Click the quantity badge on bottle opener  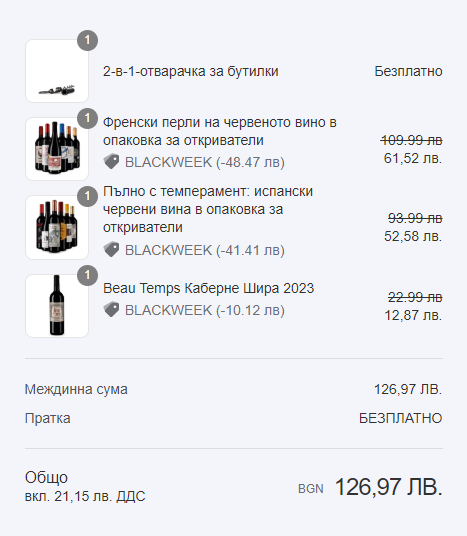tap(88, 40)
